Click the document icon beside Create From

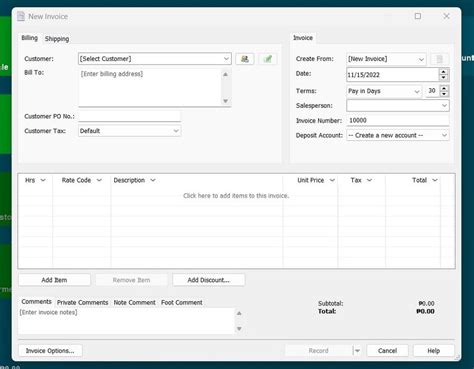(x=439, y=59)
